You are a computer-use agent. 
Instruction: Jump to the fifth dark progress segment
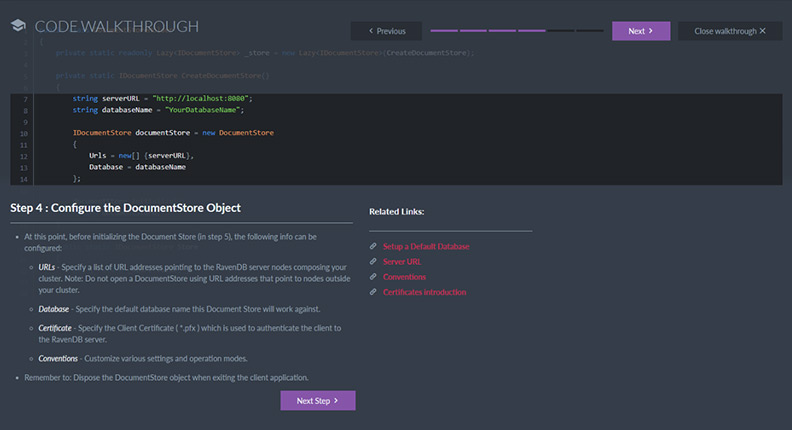pyautogui.click(x=561, y=31)
